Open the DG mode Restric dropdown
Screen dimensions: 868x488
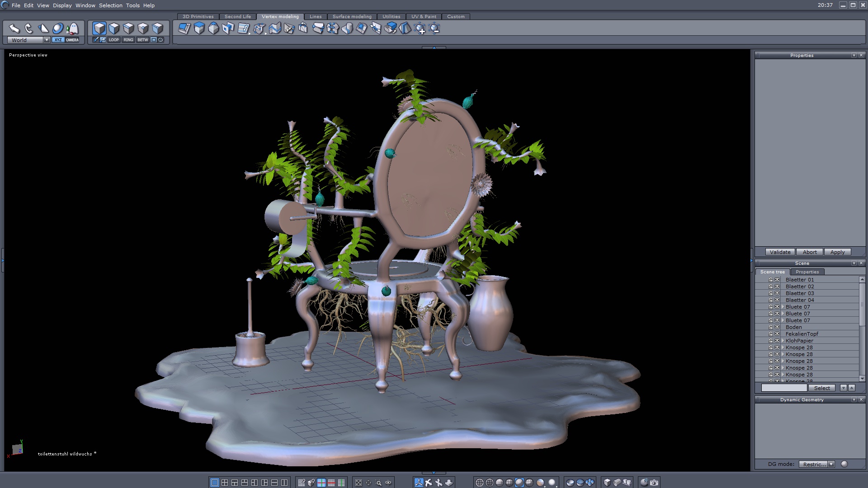click(831, 464)
